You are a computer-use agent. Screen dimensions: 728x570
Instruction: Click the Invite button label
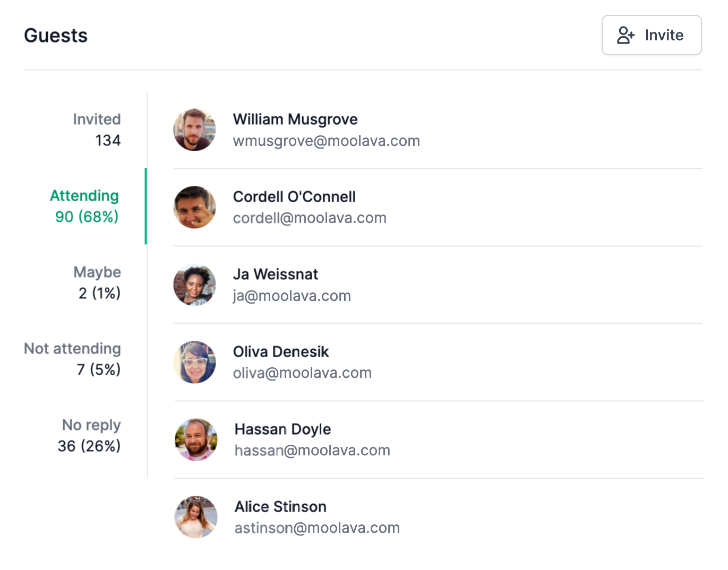664,35
